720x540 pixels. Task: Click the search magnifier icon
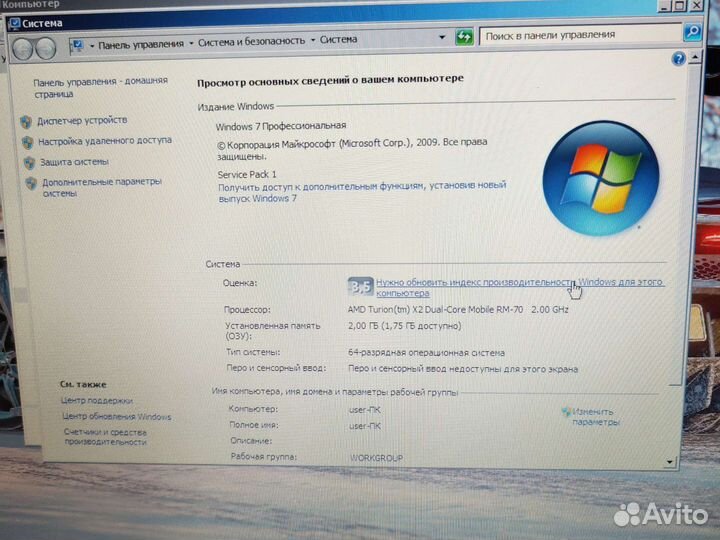click(692, 32)
